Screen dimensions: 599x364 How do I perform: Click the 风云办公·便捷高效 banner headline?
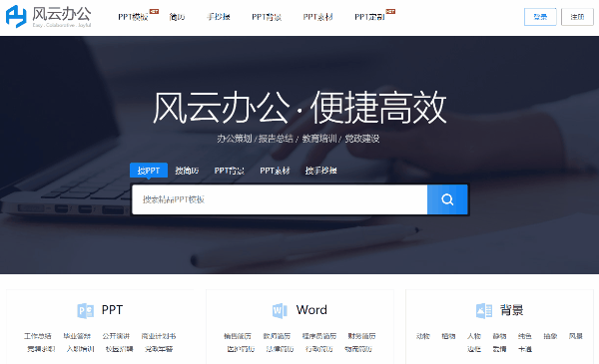click(299, 108)
